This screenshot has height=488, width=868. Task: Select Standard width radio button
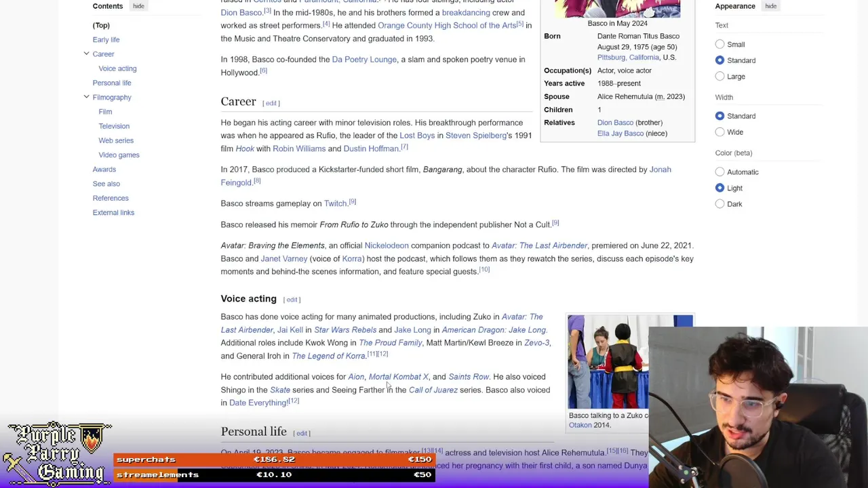(719, 116)
